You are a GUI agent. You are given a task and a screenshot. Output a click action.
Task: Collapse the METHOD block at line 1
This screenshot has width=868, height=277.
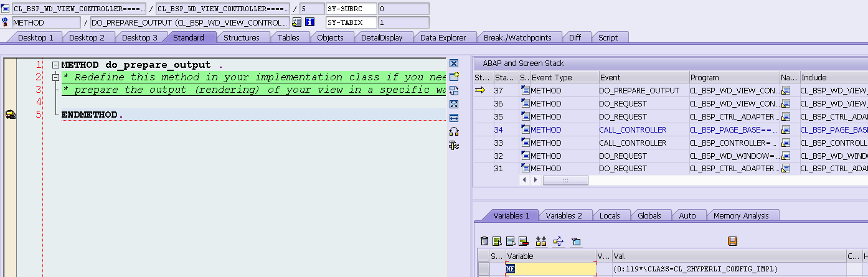click(x=56, y=65)
